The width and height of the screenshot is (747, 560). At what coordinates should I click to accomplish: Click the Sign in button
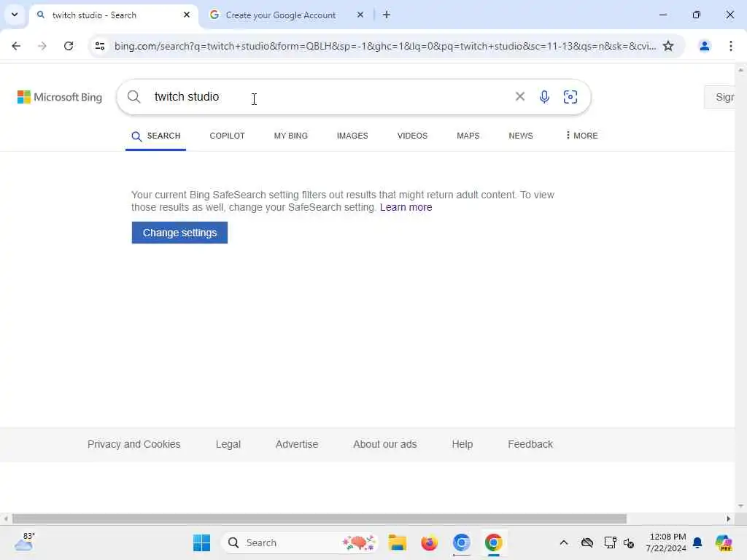[x=719, y=97]
